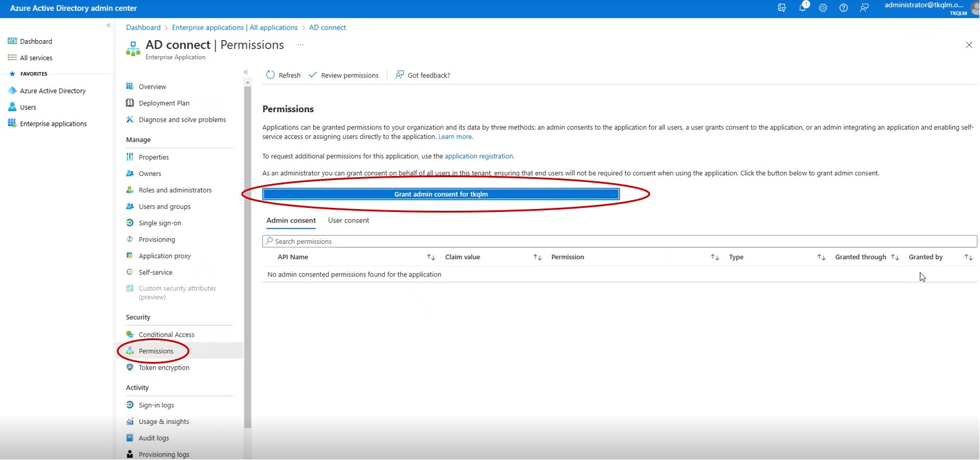Click the Owners people icon
The image size is (980, 460).
[x=130, y=173]
